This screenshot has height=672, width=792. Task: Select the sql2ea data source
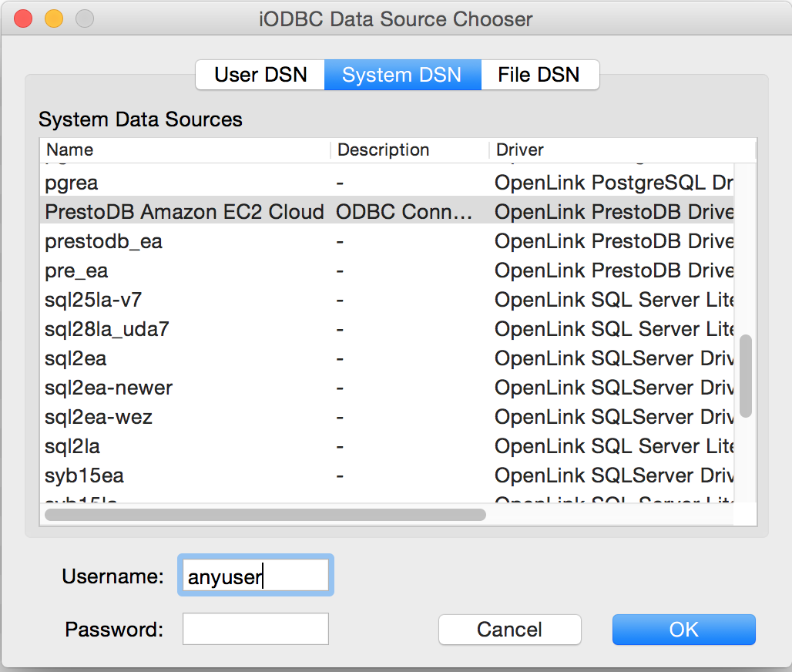pos(387,358)
